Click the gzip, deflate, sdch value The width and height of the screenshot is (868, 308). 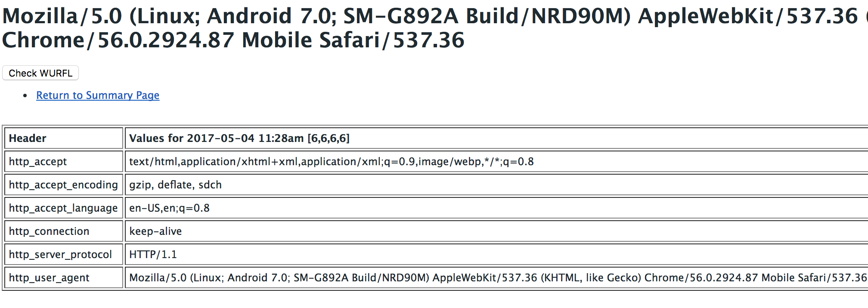pos(175,185)
